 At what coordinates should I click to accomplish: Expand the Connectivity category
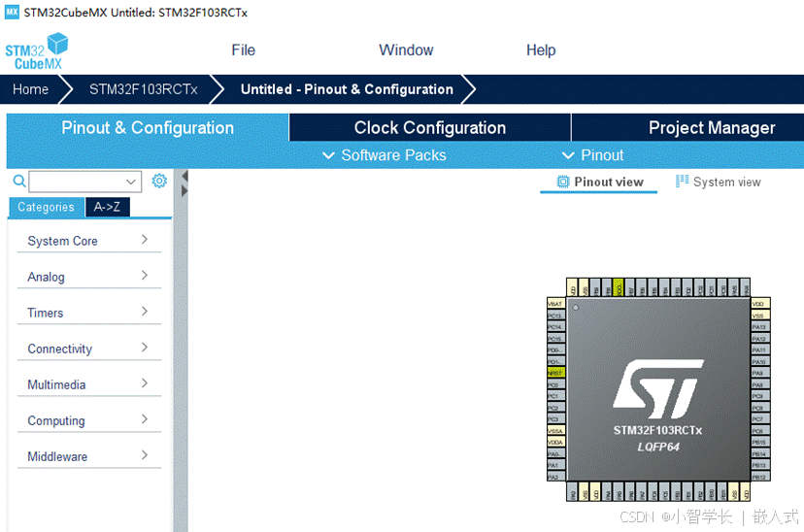click(89, 348)
